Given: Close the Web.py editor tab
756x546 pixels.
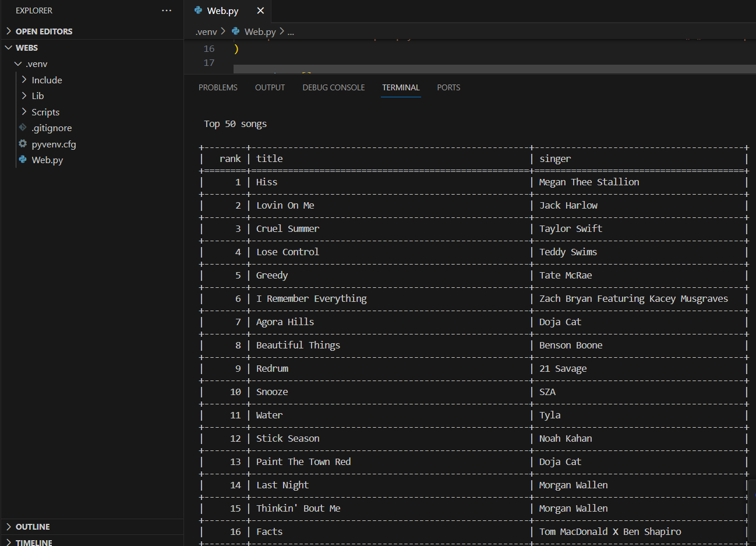Looking at the screenshot, I should coord(260,10).
